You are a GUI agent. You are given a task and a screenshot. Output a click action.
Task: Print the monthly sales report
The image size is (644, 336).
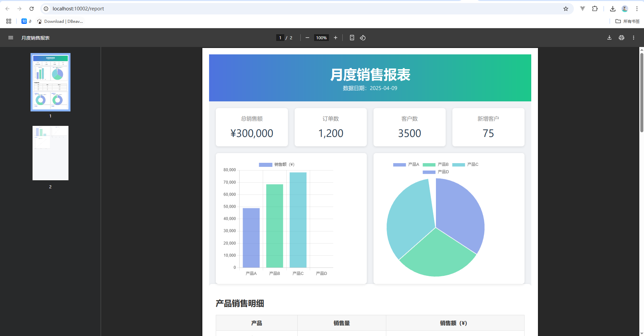tap(621, 38)
